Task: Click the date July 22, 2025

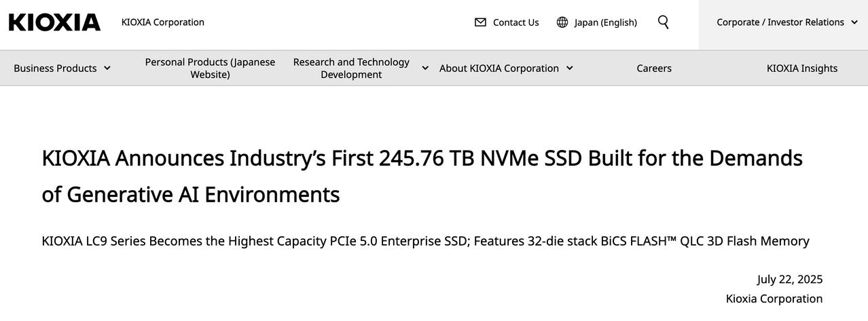Action: (x=790, y=279)
